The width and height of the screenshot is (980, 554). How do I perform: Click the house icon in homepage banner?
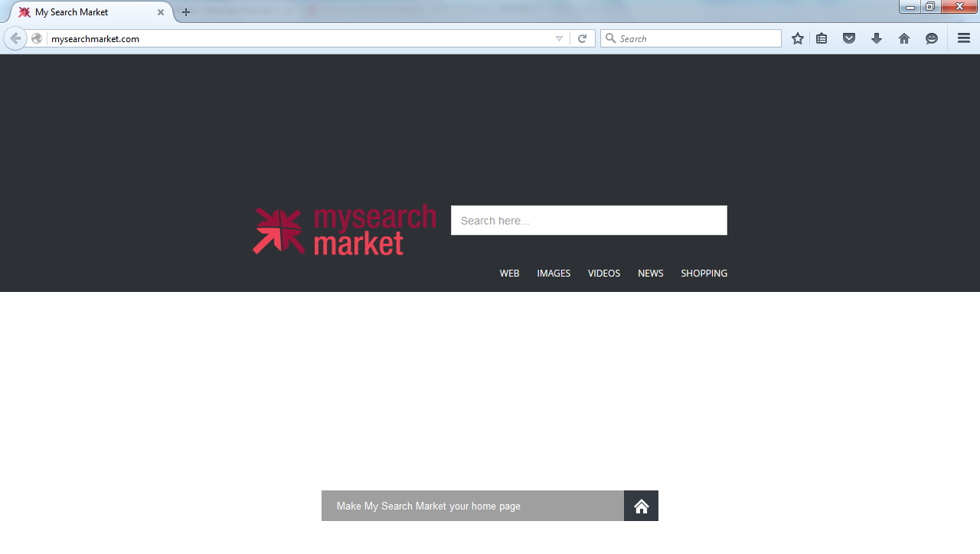(x=642, y=506)
